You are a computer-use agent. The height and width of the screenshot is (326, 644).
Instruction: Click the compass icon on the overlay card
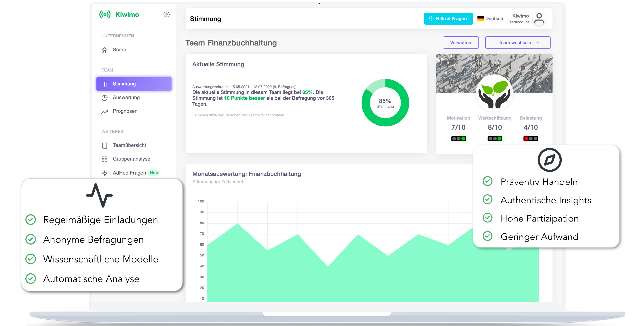coord(550,160)
